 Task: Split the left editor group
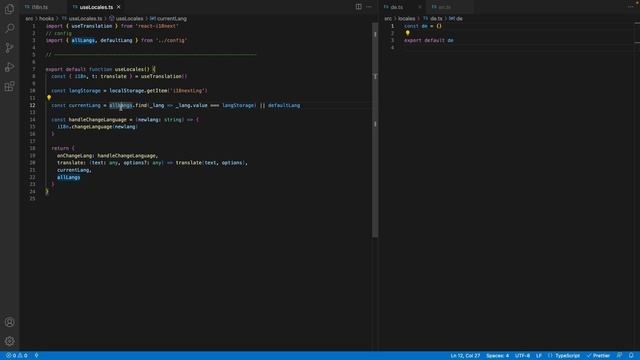click(358, 7)
